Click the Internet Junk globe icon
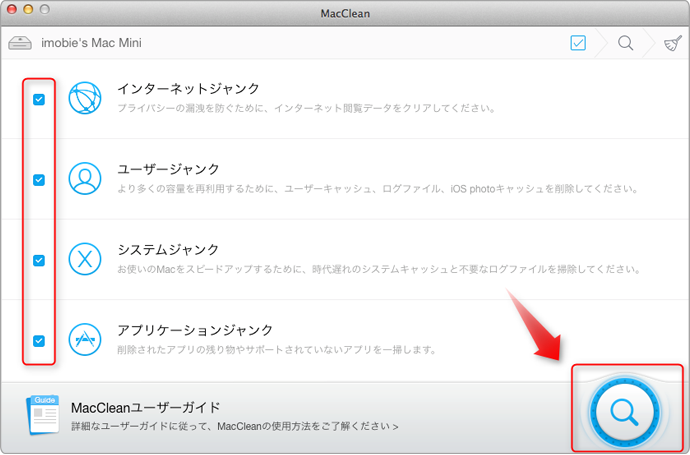 [x=85, y=98]
